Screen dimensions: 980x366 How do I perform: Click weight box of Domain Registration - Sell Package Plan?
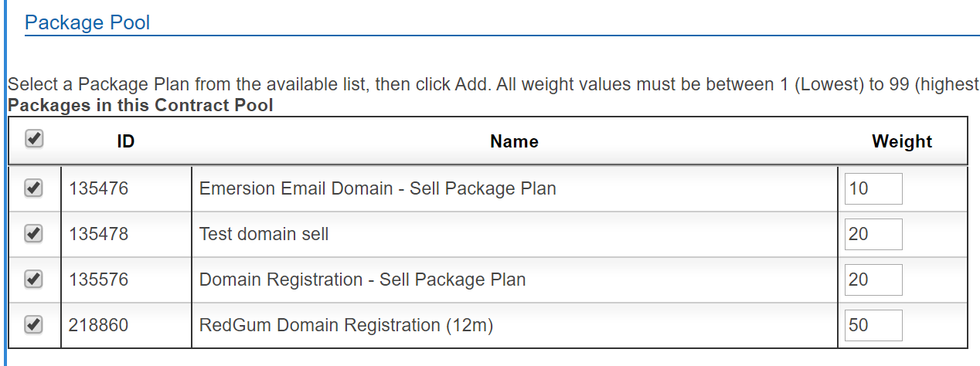[873, 280]
